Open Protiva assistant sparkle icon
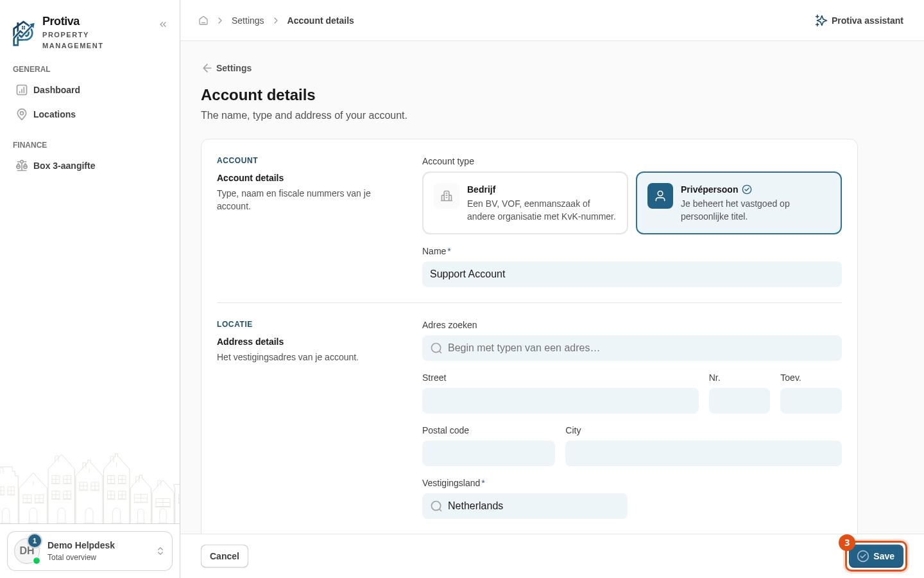The image size is (924, 578). [x=821, y=21]
